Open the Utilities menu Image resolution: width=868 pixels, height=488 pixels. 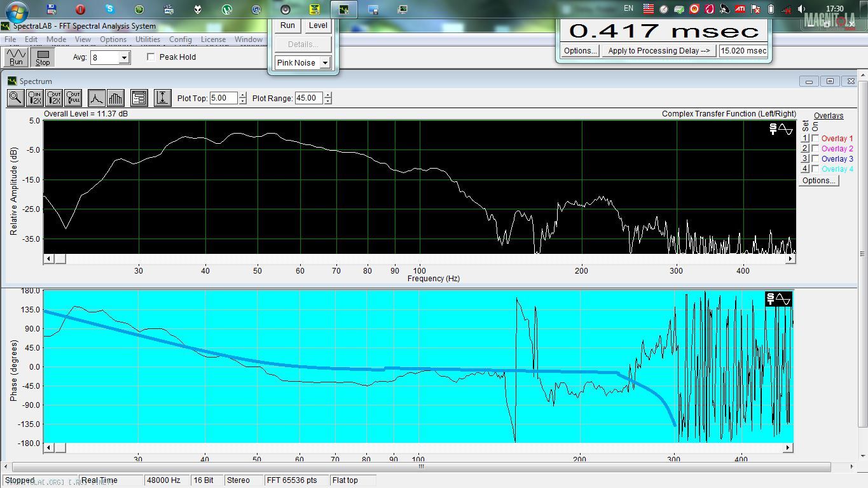pyautogui.click(x=148, y=39)
